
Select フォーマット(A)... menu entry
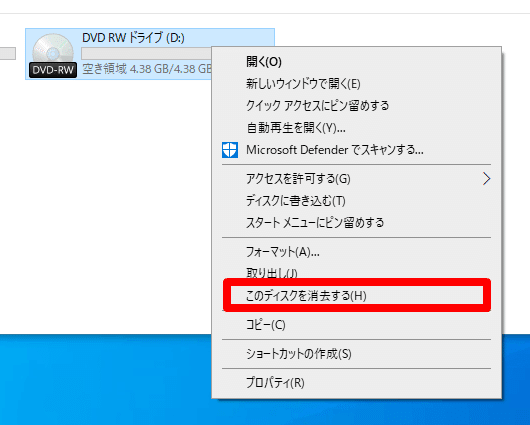[x=356, y=252]
